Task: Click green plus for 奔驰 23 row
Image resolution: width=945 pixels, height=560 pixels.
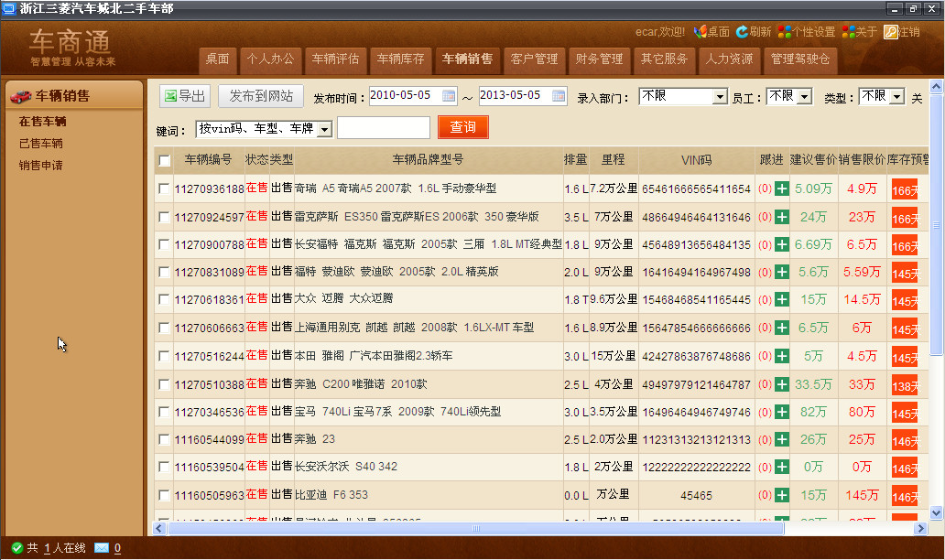Action: point(782,439)
